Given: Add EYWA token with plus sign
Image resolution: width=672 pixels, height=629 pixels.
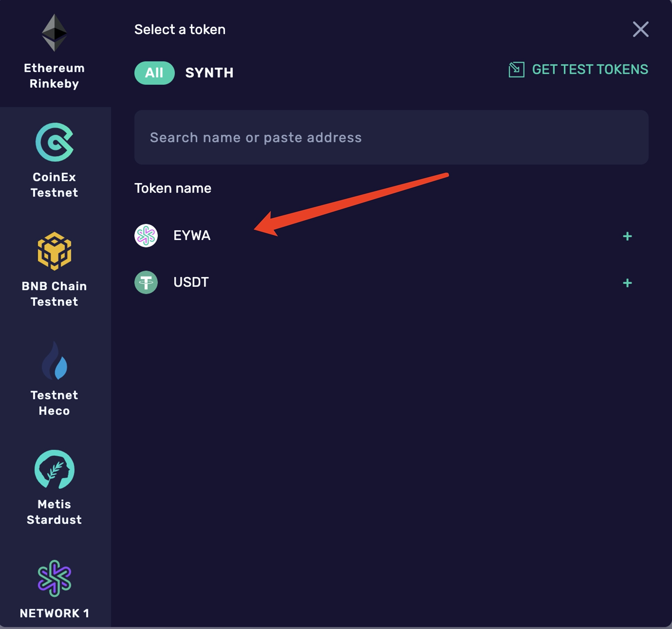Looking at the screenshot, I should [627, 237].
